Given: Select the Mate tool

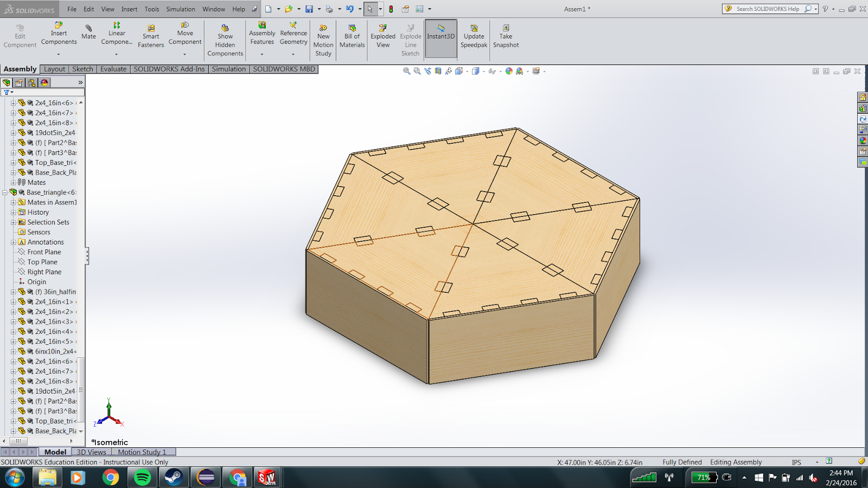Looking at the screenshot, I should pyautogui.click(x=88, y=33).
